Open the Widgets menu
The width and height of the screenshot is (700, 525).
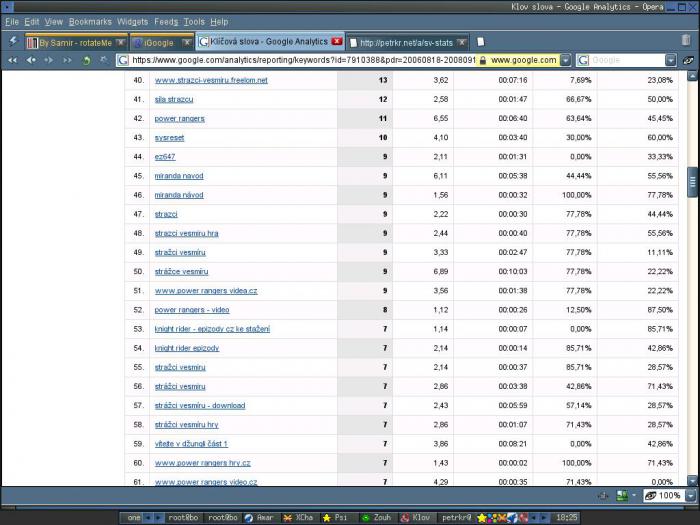[133, 21]
